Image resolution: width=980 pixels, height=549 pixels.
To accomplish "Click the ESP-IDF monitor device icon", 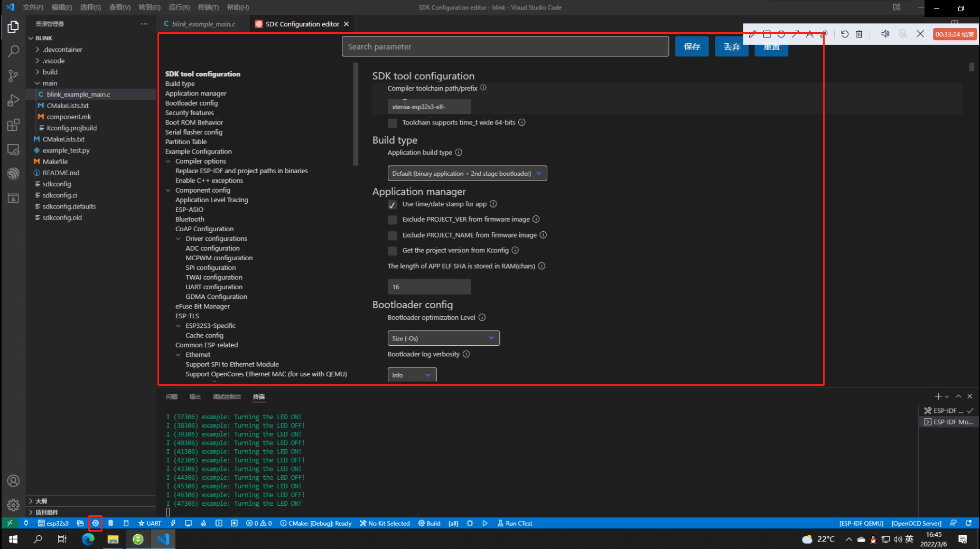I will click(188, 523).
